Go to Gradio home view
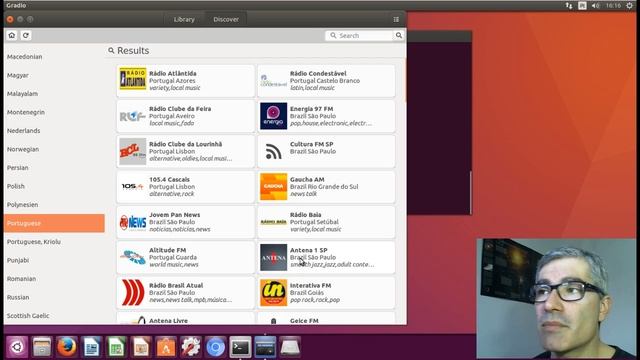Screen dimensions: 640x360 tap(12, 36)
